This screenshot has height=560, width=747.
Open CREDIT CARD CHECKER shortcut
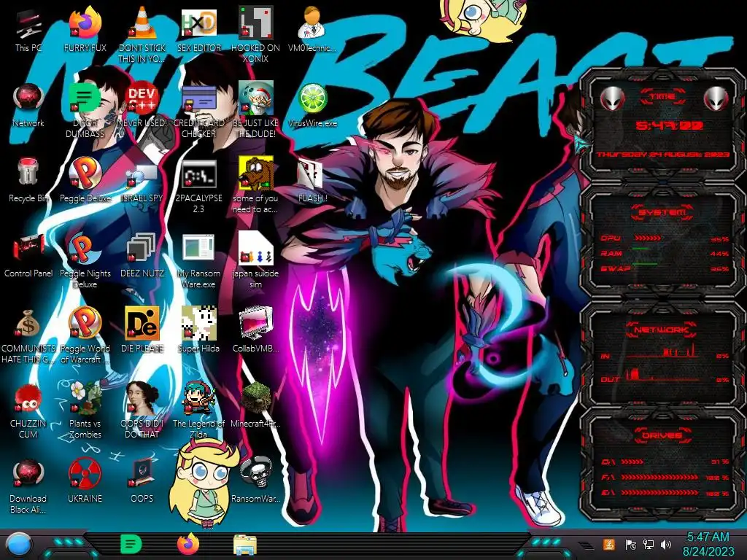[x=198, y=111]
